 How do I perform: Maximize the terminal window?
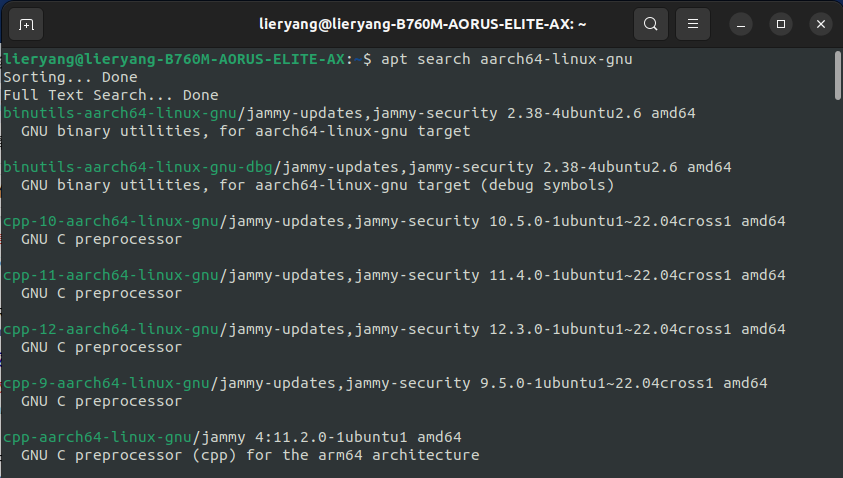pyautogui.click(x=781, y=24)
